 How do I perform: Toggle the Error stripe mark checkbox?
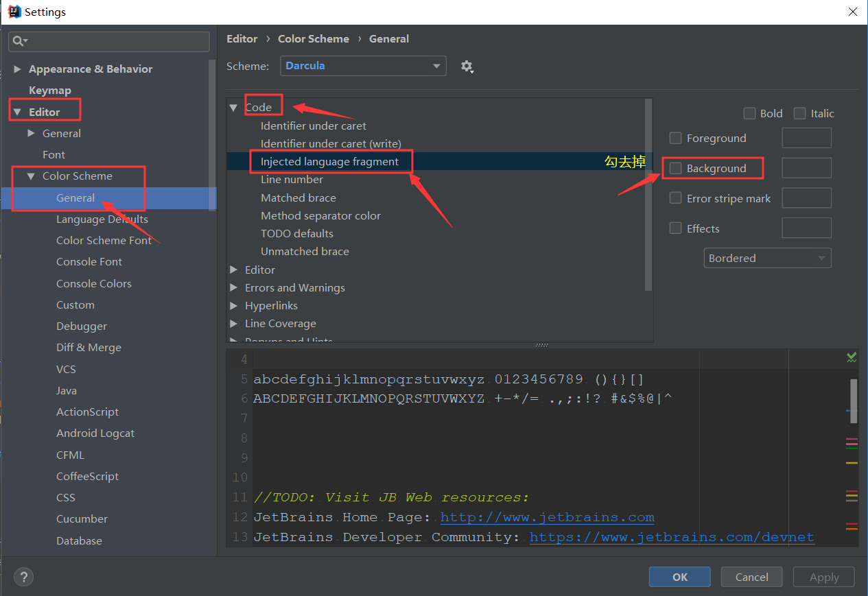point(676,198)
